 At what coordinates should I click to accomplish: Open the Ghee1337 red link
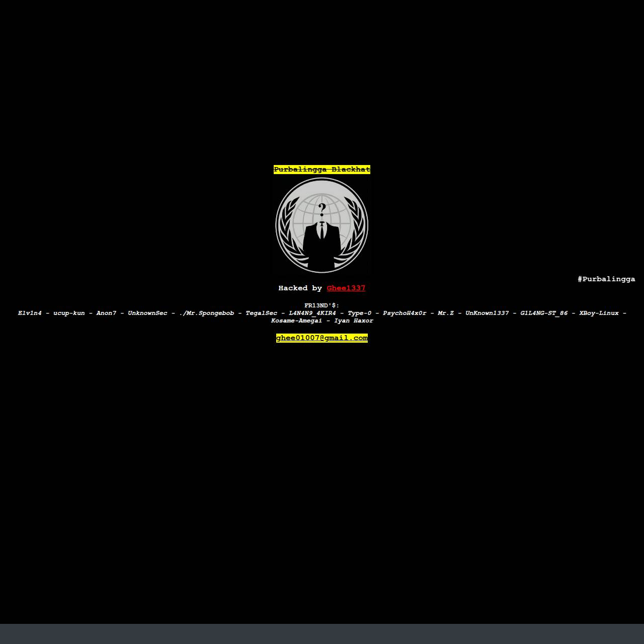tap(346, 288)
